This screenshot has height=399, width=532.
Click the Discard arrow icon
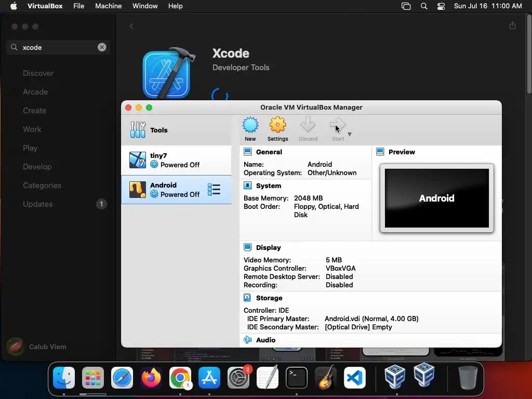308,125
